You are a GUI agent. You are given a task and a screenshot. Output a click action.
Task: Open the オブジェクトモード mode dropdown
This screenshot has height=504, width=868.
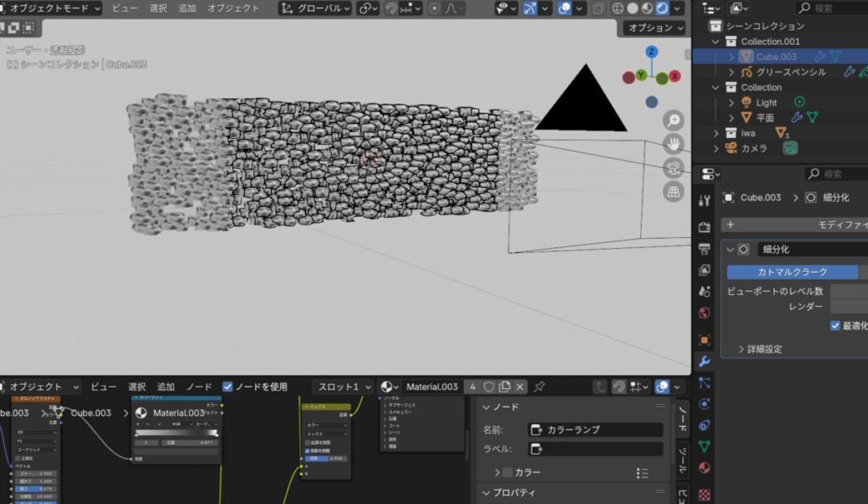click(51, 8)
